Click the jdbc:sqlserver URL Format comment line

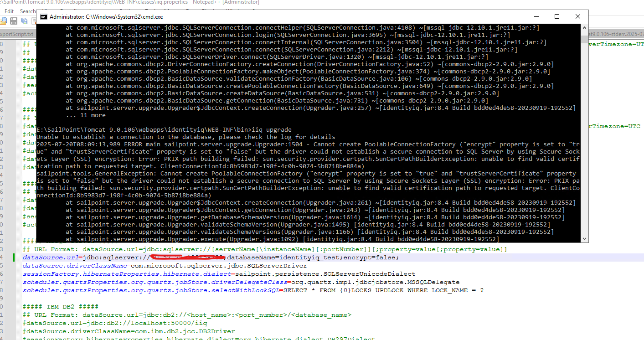click(265, 249)
